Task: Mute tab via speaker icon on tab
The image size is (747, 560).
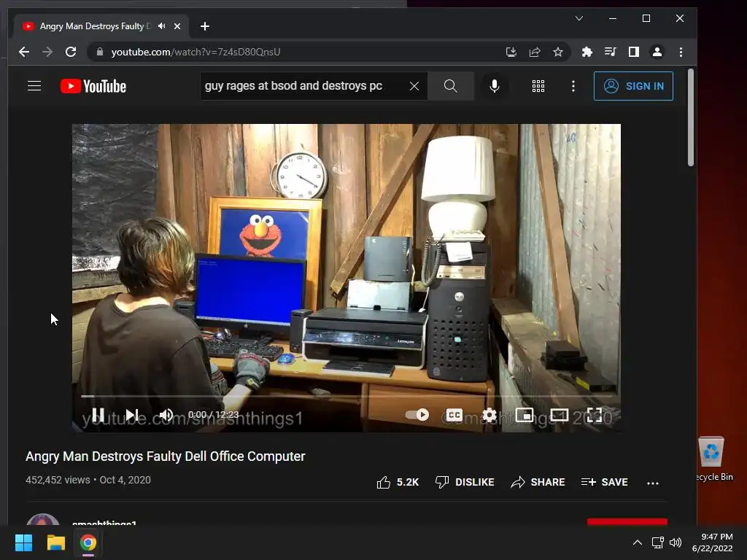Action: 161,26
